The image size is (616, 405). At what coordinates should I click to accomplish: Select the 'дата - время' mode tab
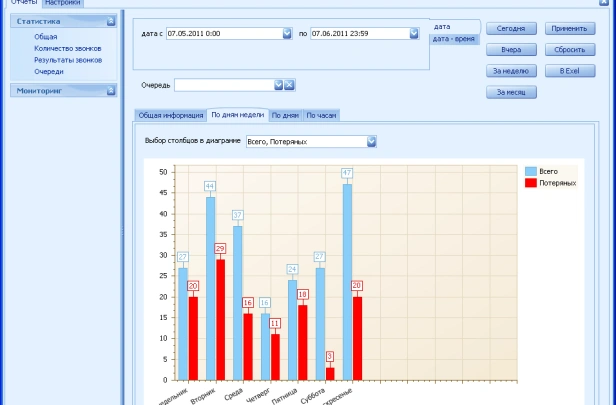coord(453,38)
